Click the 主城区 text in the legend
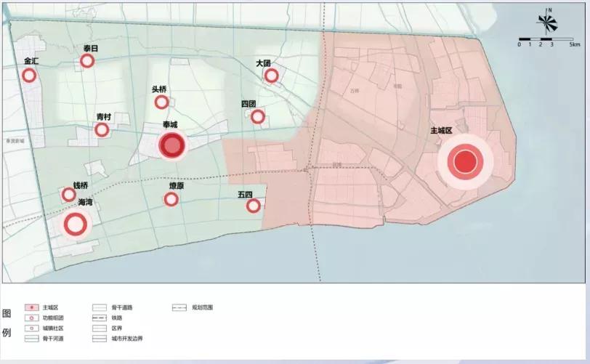This screenshot has width=590, height=364. 50,307
